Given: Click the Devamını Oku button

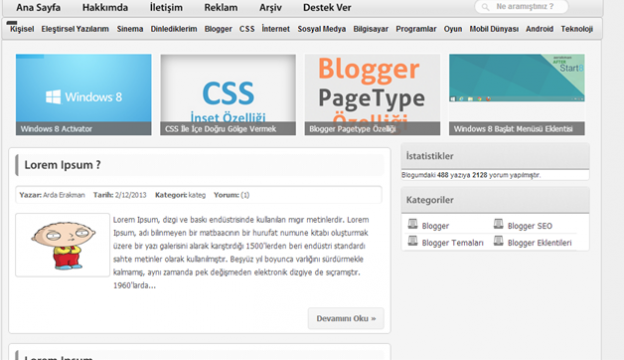Looking at the screenshot, I should coord(346,318).
